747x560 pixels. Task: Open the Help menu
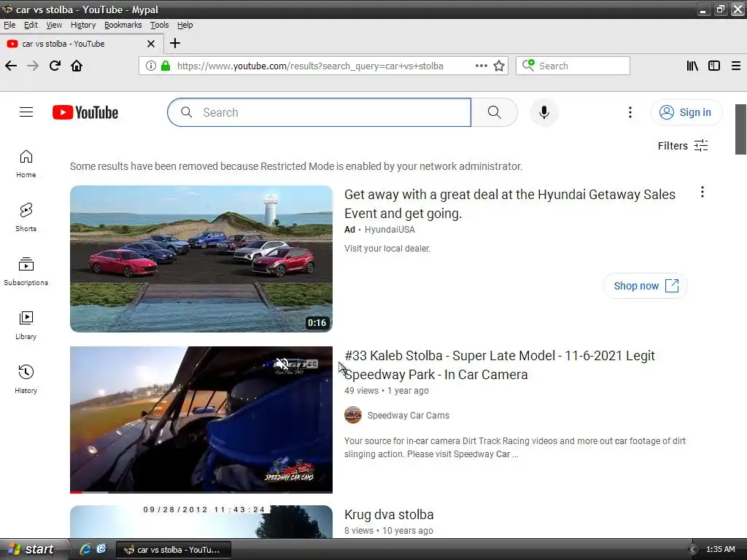185,25
